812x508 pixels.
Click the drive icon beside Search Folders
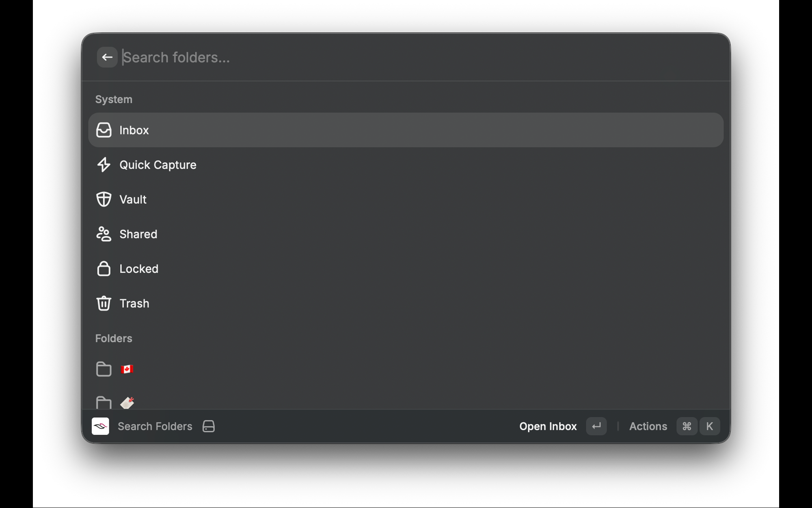tap(209, 426)
